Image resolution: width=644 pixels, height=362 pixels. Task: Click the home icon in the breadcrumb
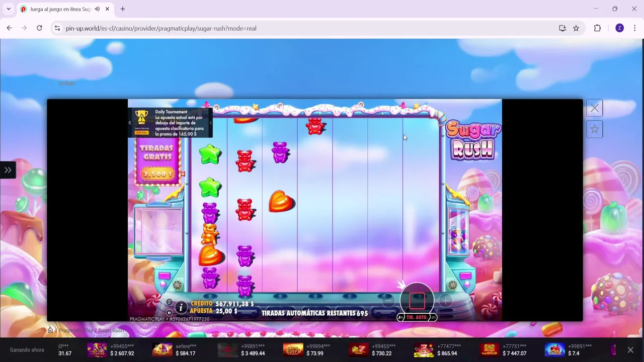point(50,330)
